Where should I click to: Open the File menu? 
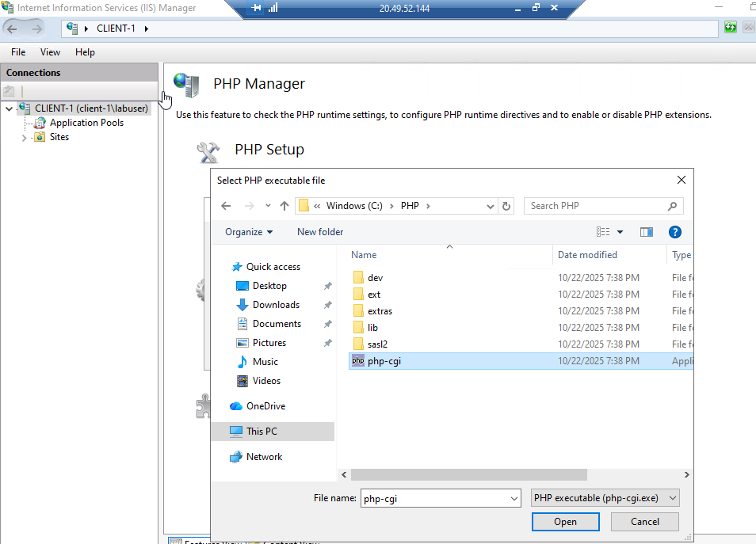pyautogui.click(x=18, y=52)
